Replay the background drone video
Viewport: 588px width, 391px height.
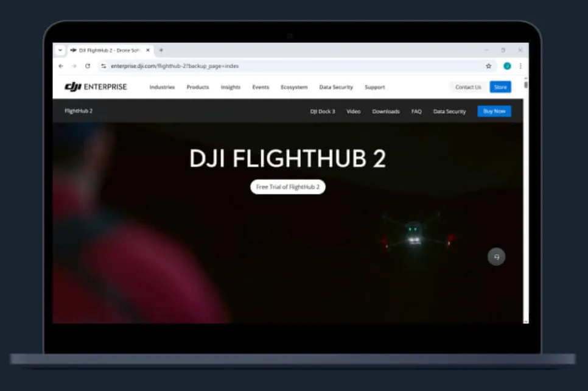click(496, 256)
